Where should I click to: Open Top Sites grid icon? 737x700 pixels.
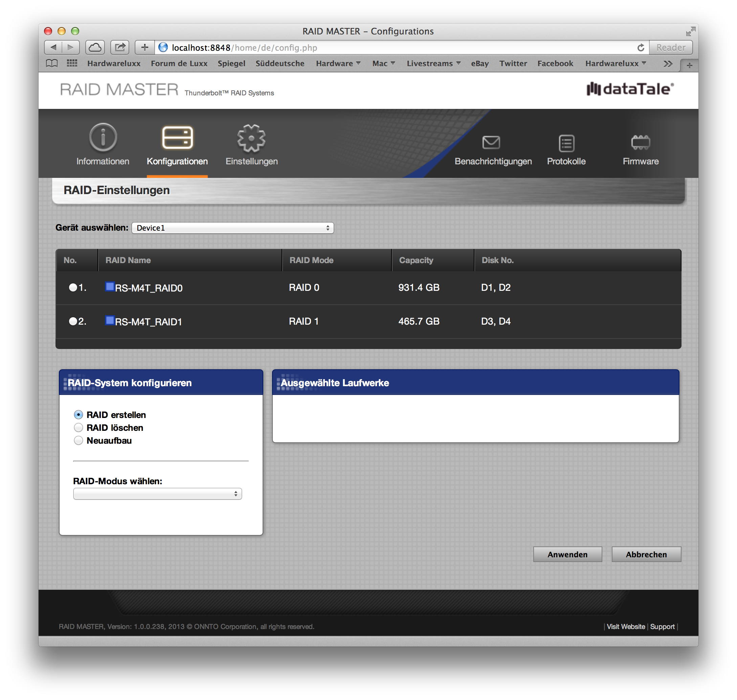72,63
